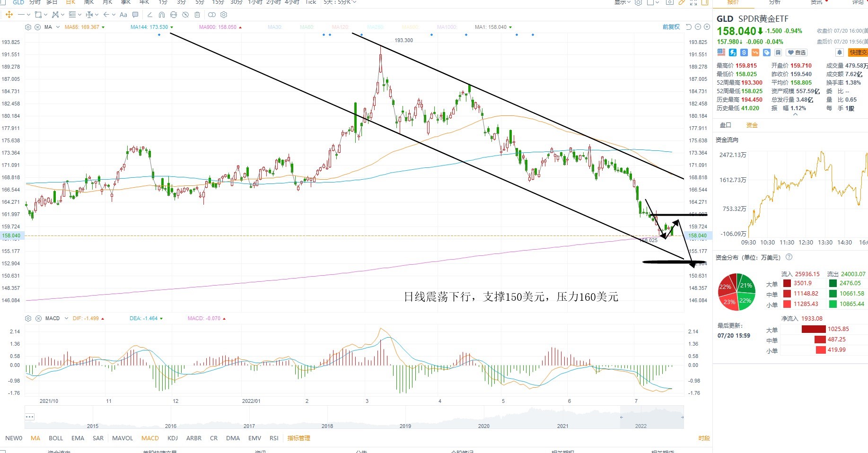Switch to the 盘口 tab

tap(725, 125)
